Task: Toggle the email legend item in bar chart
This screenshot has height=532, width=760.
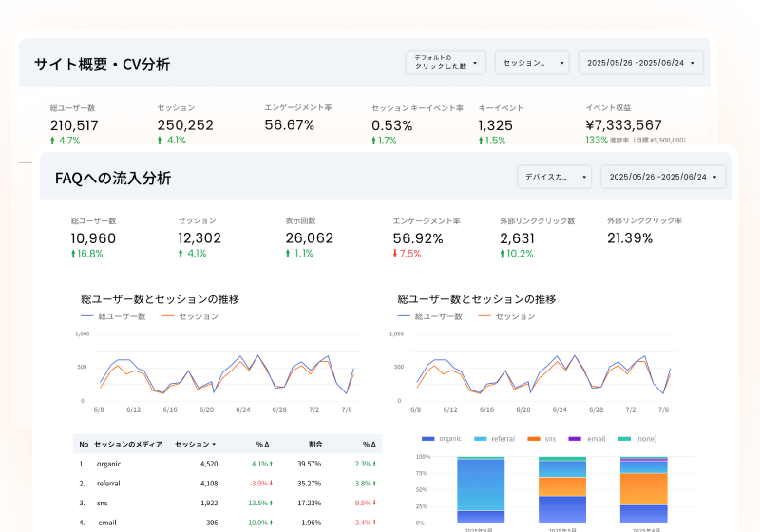Action: (586, 439)
